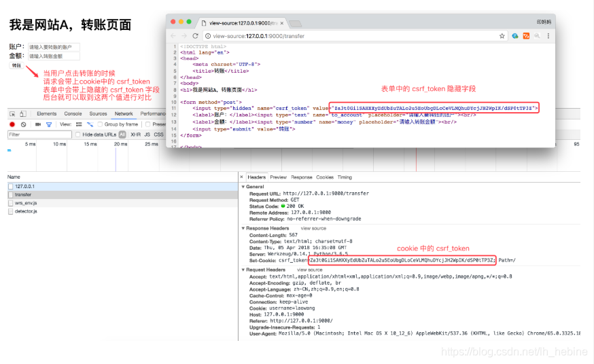
Task: Stop recording with the red record button
Action: (12, 124)
